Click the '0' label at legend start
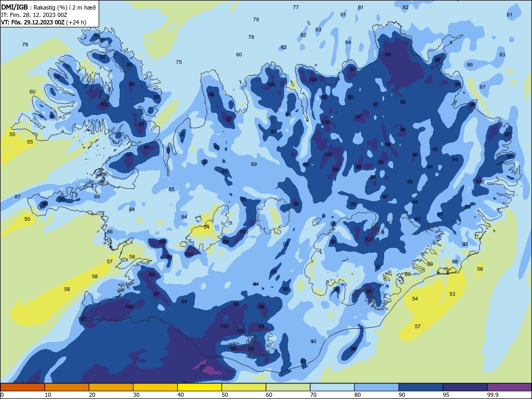Screen dimensions: 532x399 2,395
